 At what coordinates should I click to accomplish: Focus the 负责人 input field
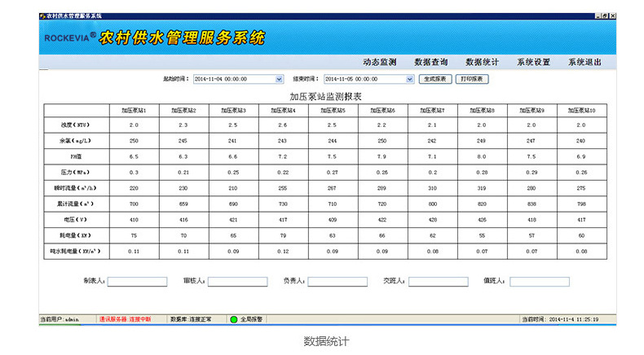tap(337, 282)
